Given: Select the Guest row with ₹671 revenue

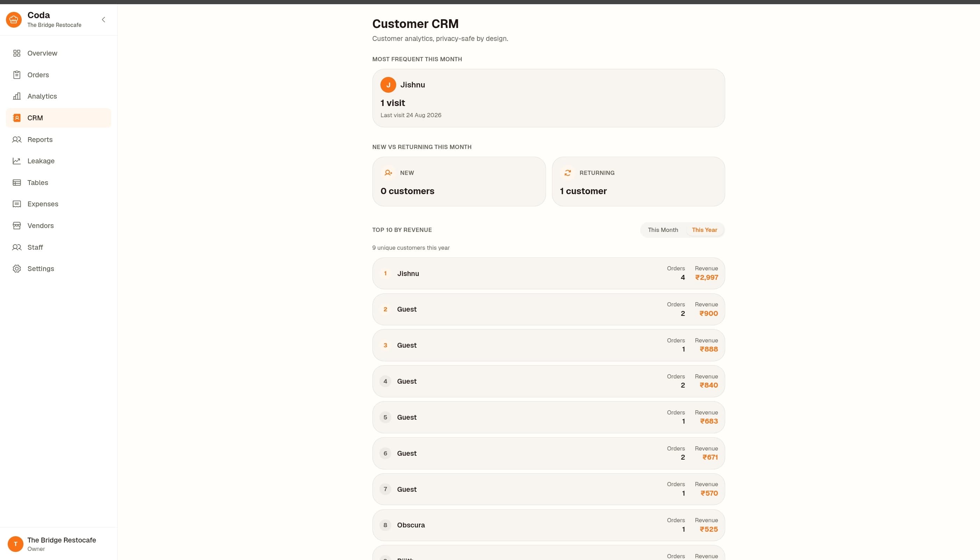Looking at the screenshot, I should [548, 453].
